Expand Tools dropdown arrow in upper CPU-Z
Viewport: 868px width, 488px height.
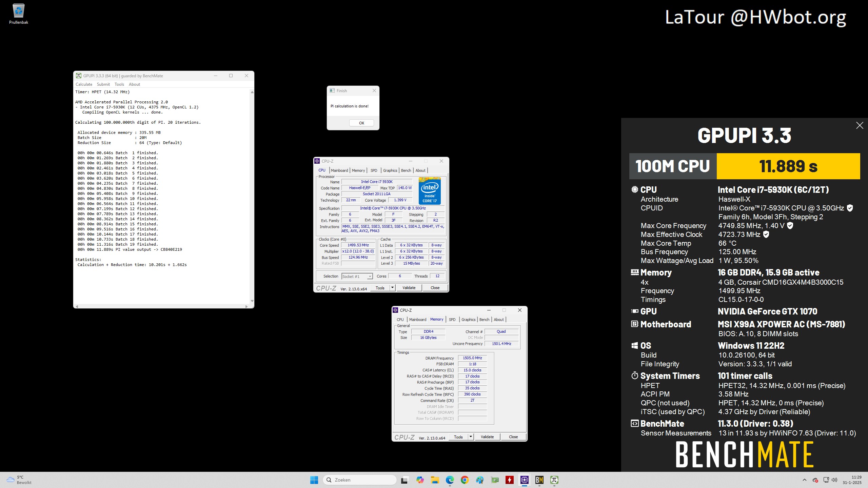click(393, 288)
